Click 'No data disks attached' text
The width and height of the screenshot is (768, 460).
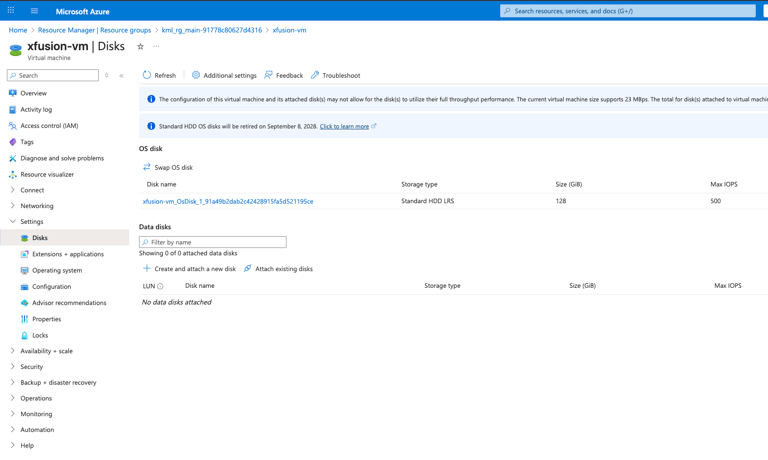click(176, 302)
